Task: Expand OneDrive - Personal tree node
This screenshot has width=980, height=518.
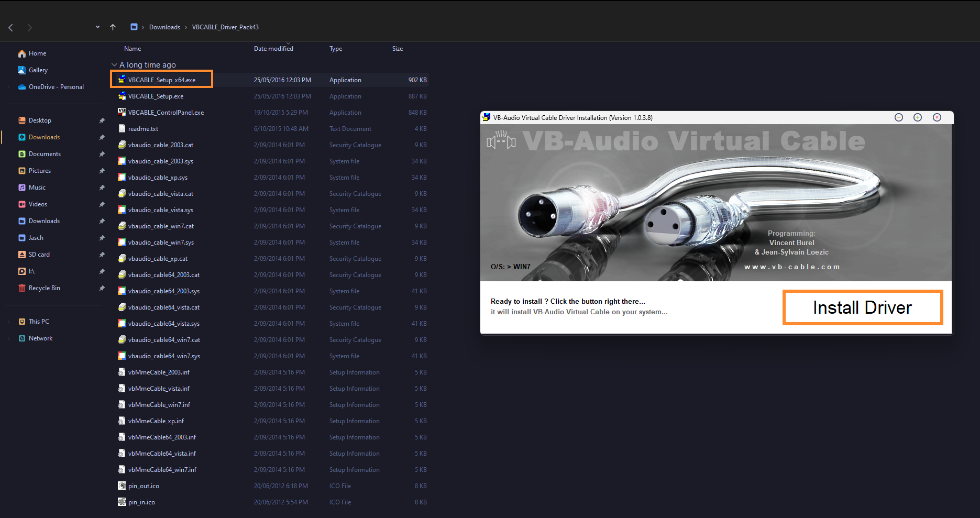Action: [8, 87]
